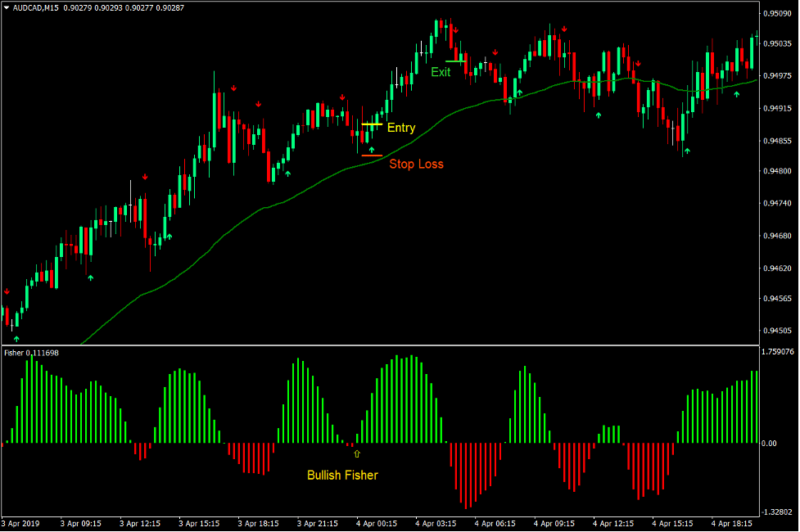Select the red sell arrow above the Exit candle

(455, 29)
